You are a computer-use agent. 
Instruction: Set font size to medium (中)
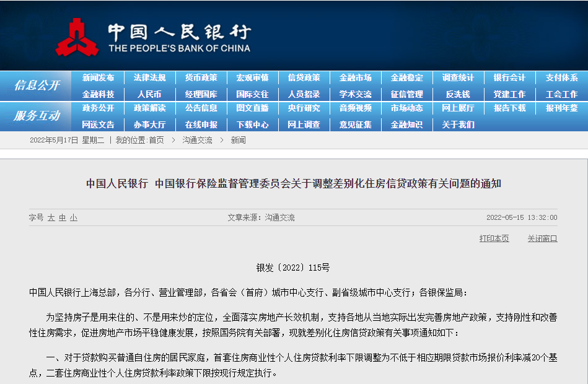point(63,218)
